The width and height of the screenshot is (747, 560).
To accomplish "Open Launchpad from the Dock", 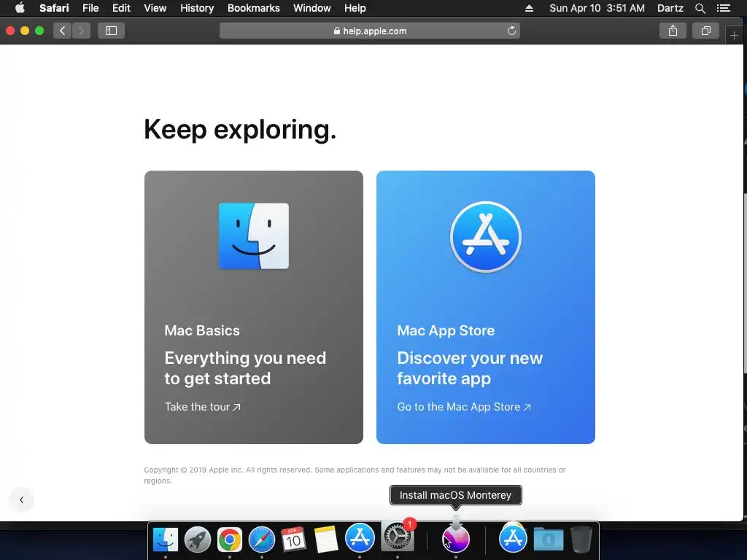I will pyautogui.click(x=197, y=540).
